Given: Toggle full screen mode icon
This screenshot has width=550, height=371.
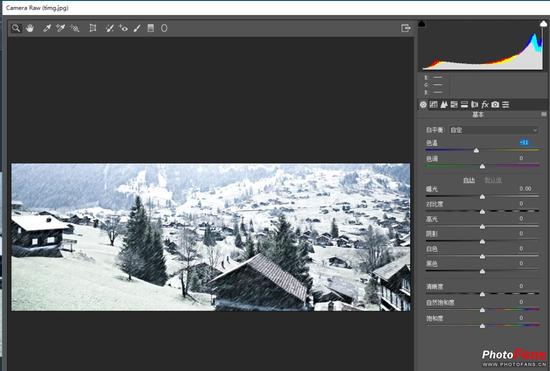Looking at the screenshot, I should [405, 28].
